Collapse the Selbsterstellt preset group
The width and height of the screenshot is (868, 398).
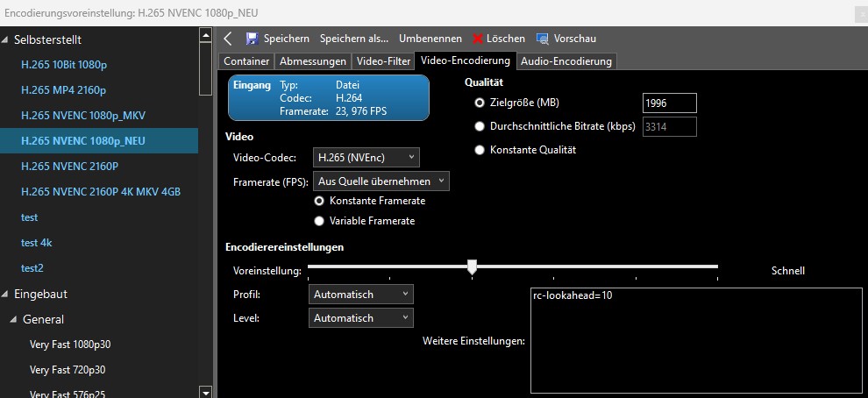click(x=5, y=39)
